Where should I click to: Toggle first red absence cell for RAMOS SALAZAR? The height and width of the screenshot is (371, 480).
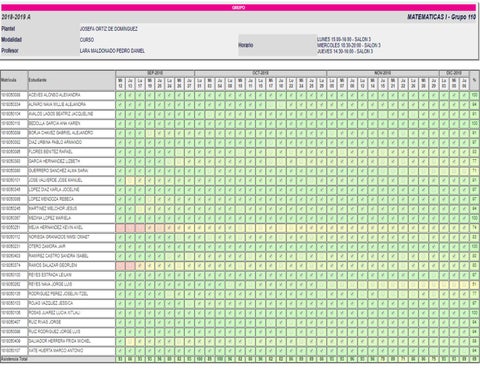120,266
